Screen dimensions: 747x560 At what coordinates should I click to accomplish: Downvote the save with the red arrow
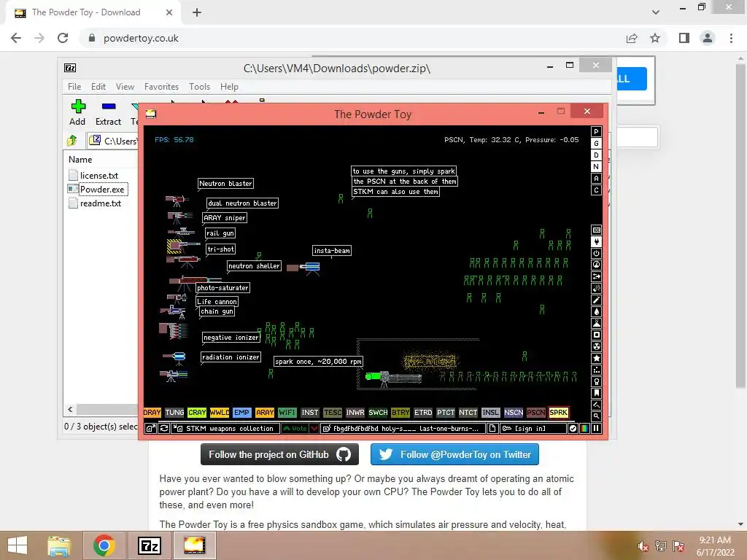point(314,429)
